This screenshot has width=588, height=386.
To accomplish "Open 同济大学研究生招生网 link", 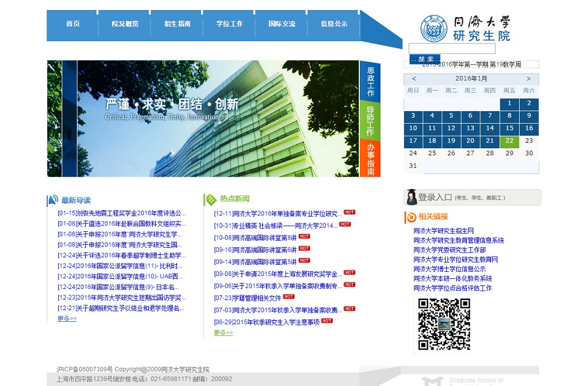I will click(443, 231).
